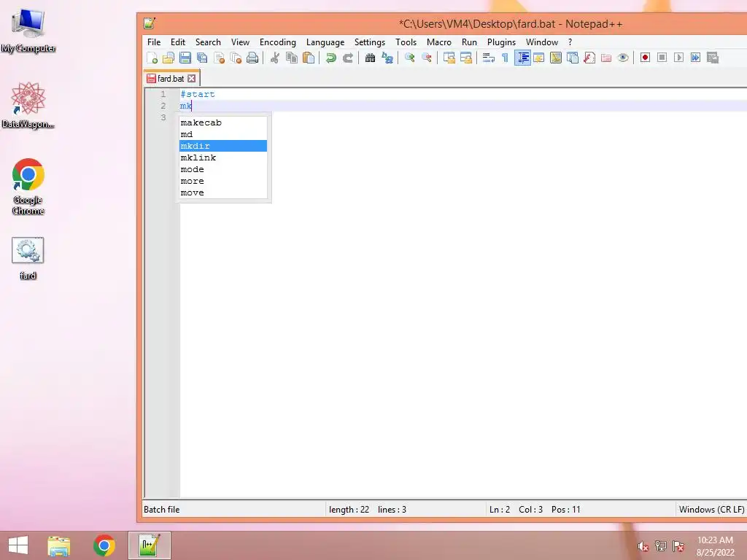Click the Close All toolbar icon
Image resolution: width=747 pixels, height=560 pixels.
coord(236,58)
